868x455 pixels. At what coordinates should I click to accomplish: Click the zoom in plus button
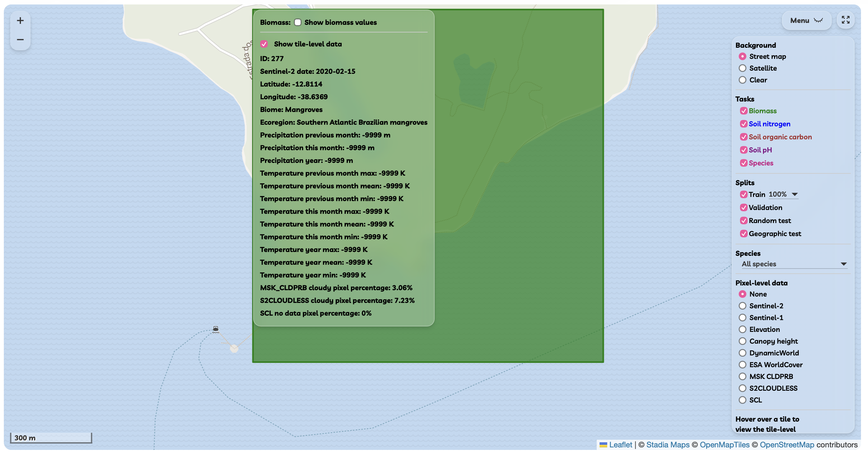tap(20, 21)
